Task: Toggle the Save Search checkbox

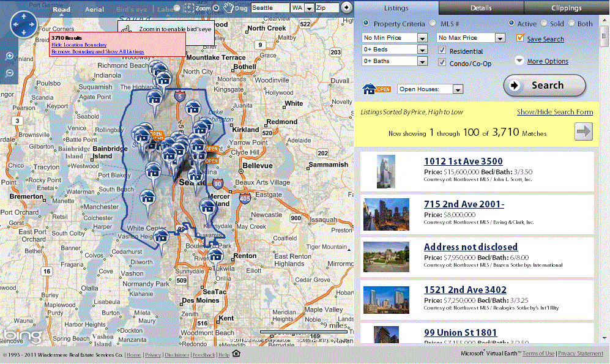Action: tap(520, 38)
